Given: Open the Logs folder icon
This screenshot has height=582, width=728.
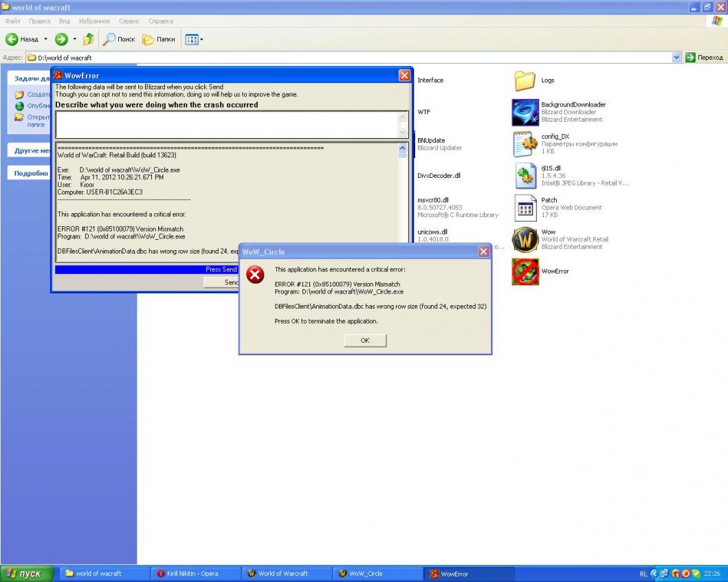Looking at the screenshot, I should [525, 81].
